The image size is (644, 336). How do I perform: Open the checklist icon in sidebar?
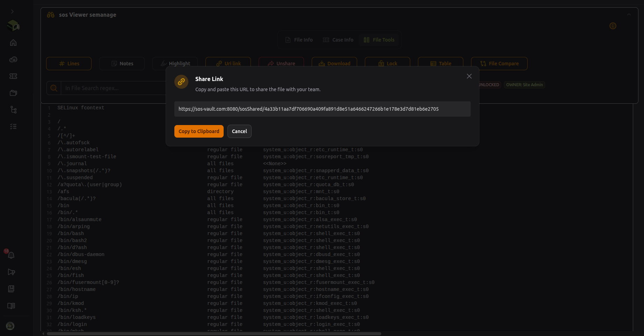point(13,126)
